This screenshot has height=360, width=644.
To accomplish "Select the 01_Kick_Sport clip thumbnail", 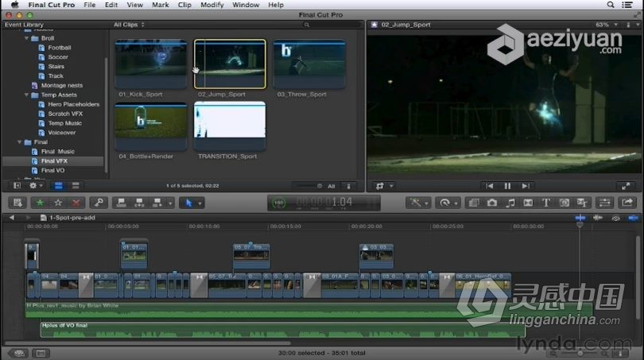I will (x=151, y=64).
